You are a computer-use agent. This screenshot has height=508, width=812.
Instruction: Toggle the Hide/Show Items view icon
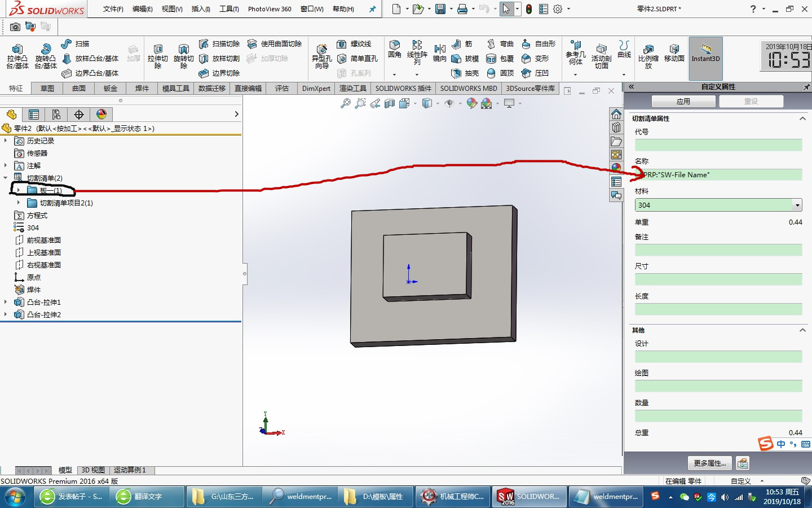coord(449,103)
